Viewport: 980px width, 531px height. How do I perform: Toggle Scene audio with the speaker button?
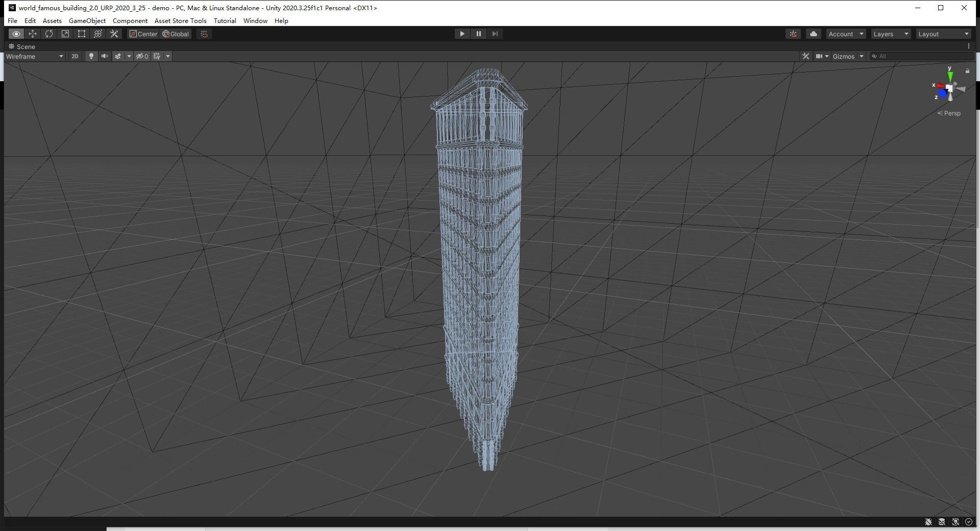click(x=105, y=56)
